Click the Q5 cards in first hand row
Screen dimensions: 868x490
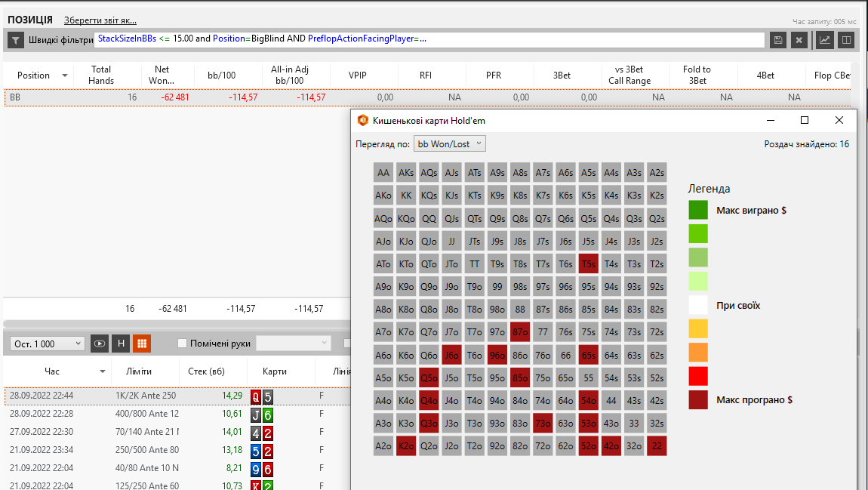[x=261, y=396]
